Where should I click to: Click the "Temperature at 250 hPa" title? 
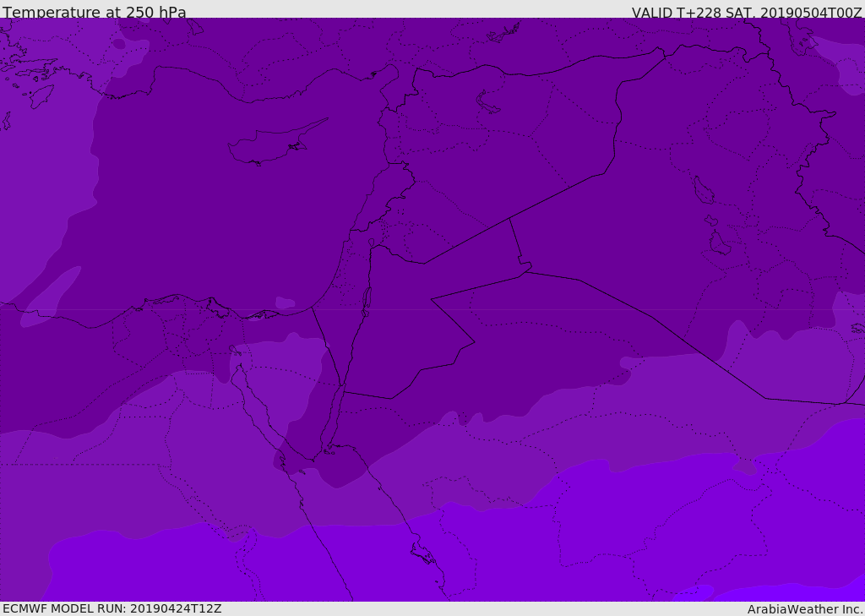[95, 13]
